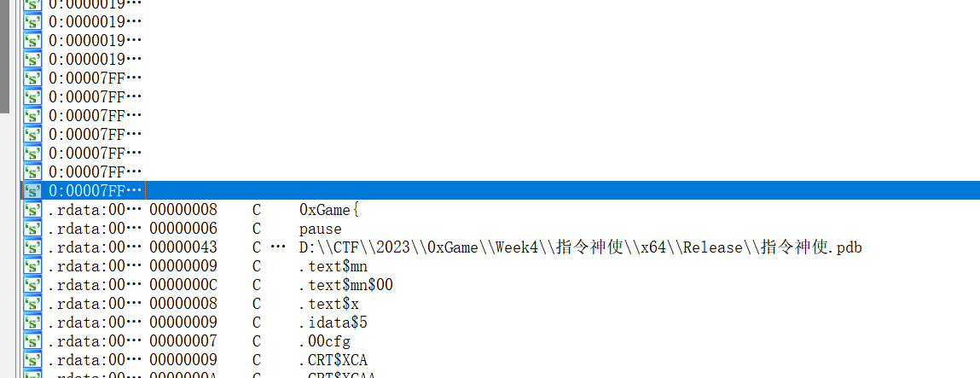Click length 0000000C in .text$mn$00 row
980x378 pixels.
(183, 285)
